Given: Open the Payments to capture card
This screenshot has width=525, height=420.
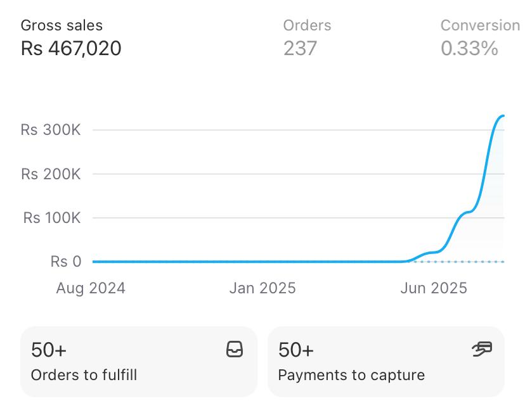Looking at the screenshot, I should click(386, 362).
